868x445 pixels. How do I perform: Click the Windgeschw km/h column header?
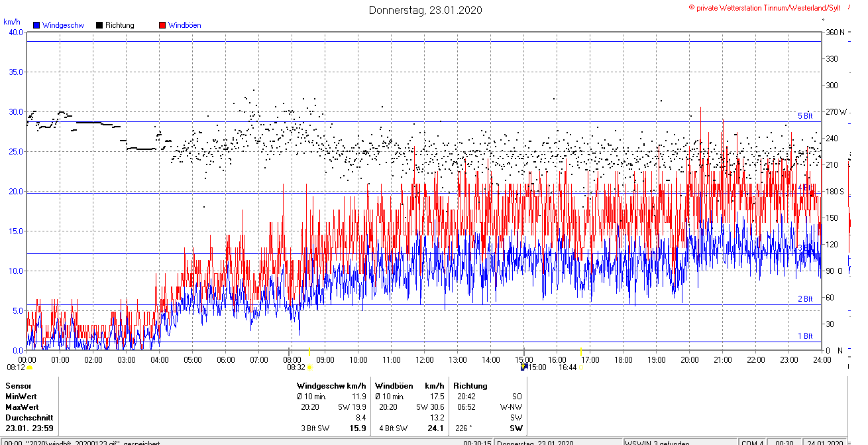pyautogui.click(x=331, y=386)
